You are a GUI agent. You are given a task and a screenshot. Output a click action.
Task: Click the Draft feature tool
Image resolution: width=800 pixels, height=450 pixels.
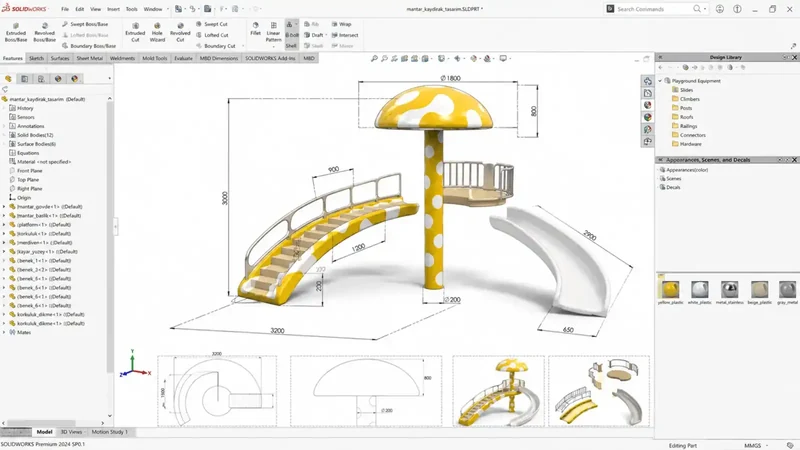coord(313,35)
